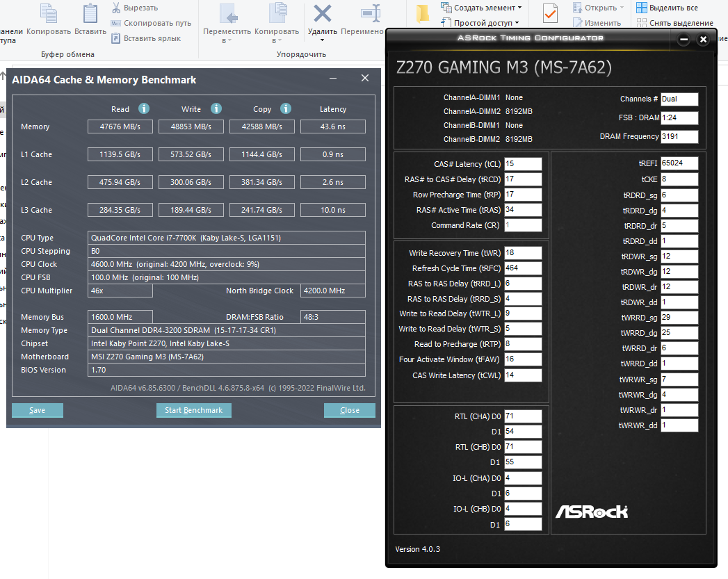Click the tWRRD_sg field showing 29
The height and width of the screenshot is (579, 728).
point(679,318)
